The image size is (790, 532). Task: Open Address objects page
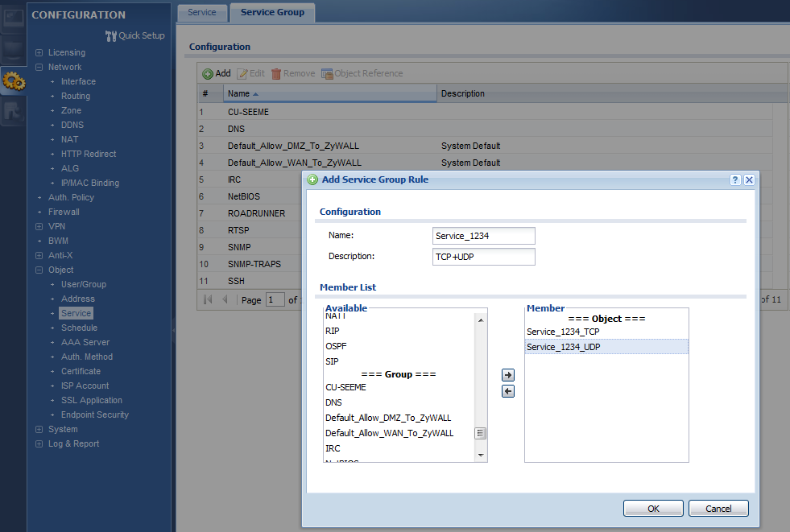(x=78, y=299)
